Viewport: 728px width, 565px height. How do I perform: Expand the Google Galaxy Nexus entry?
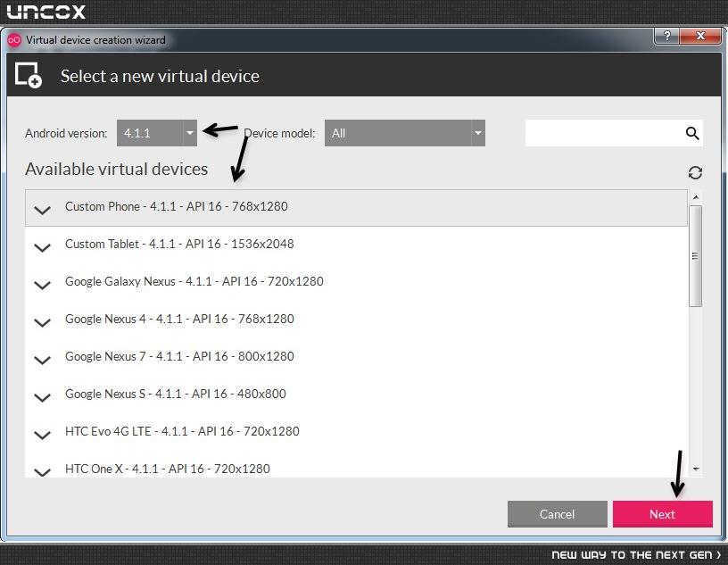tap(42, 286)
